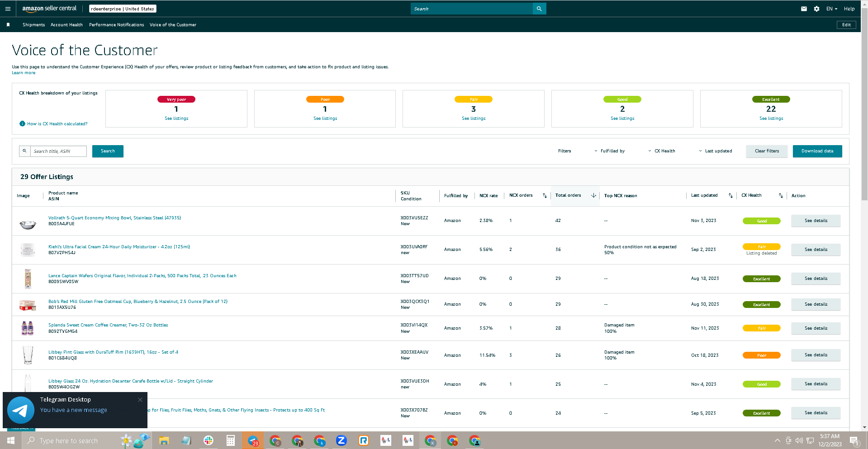Open Bob's Red Mill Oatmeal Cup link

[x=138, y=302]
